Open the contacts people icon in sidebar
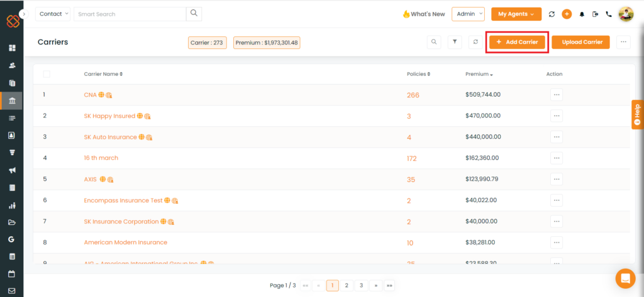The image size is (644, 297). click(12, 65)
